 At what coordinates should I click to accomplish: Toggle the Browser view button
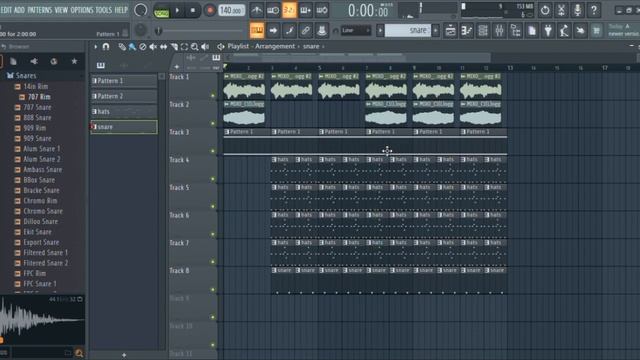(x=516, y=30)
